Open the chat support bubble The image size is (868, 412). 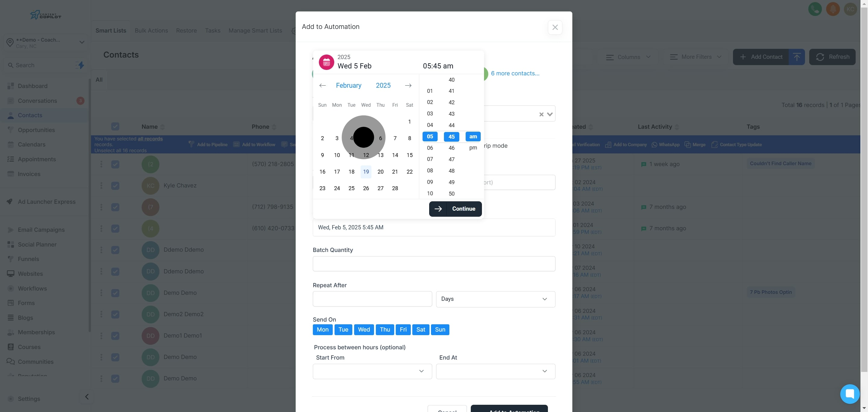coord(850,394)
